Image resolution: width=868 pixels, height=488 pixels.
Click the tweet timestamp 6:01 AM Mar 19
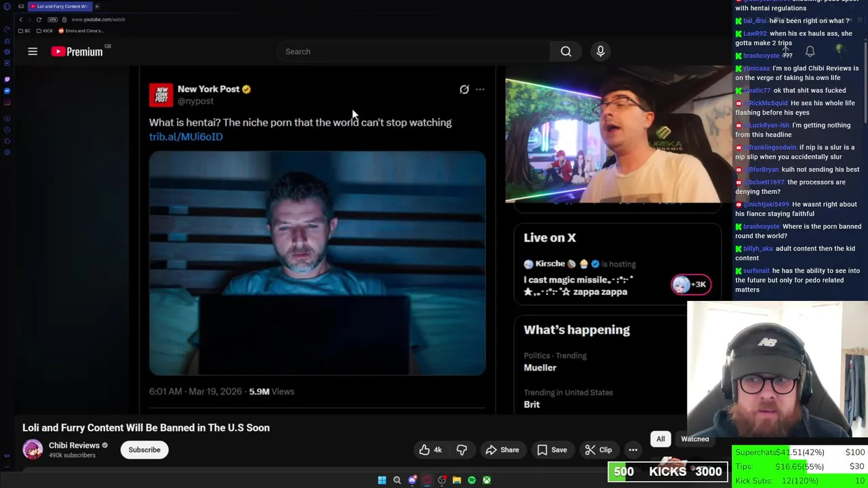point(195,392)
